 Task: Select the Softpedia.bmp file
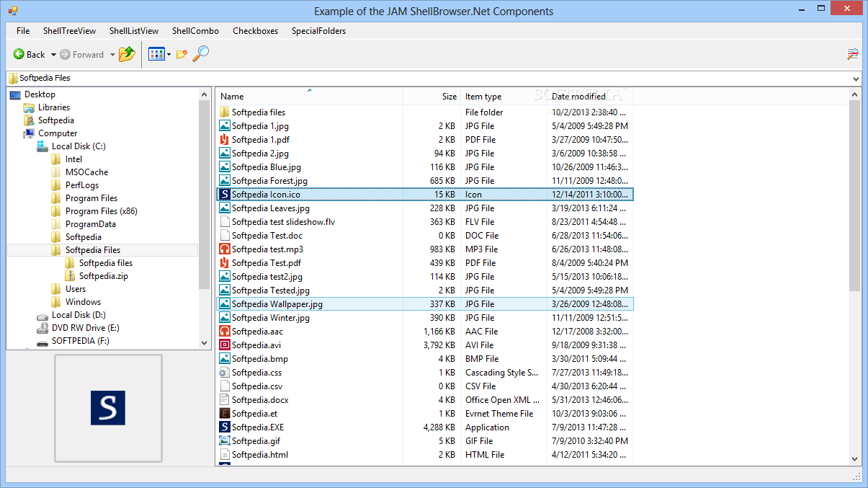coord(260,359)
